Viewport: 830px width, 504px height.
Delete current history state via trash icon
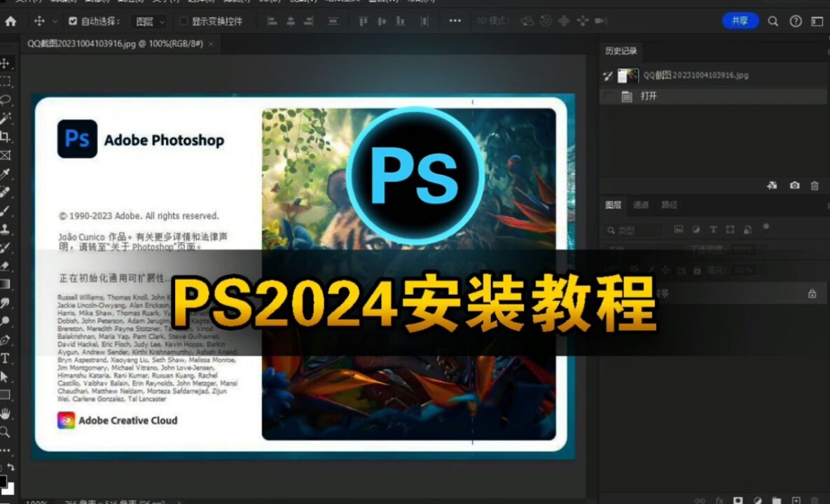(816, 185)
